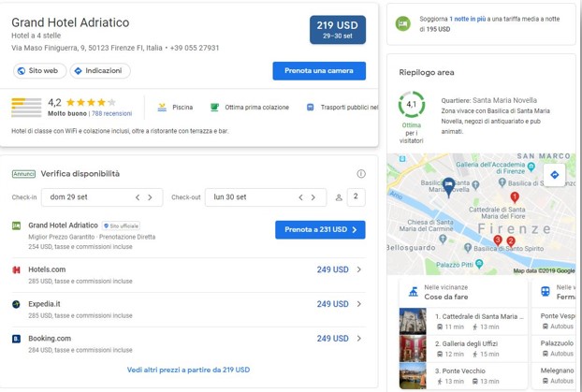
Task: Click the map directions arrow button
Action: (x=555, y=175)
